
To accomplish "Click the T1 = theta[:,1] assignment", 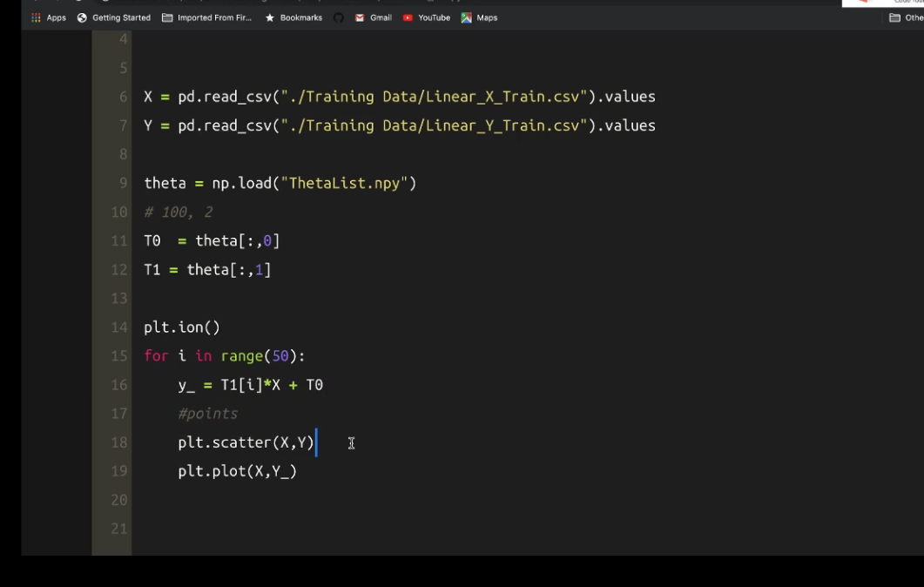I will click(207, 270).
